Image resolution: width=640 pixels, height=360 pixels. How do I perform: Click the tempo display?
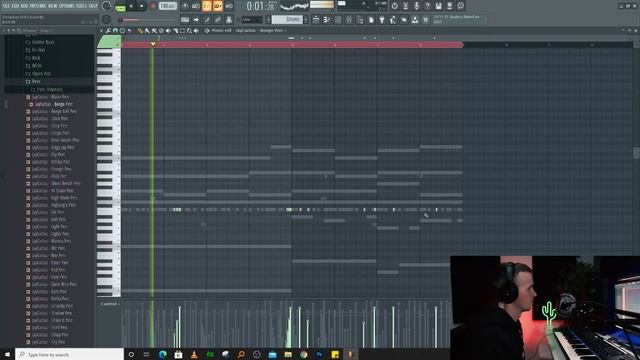click(x=168, y=6)
